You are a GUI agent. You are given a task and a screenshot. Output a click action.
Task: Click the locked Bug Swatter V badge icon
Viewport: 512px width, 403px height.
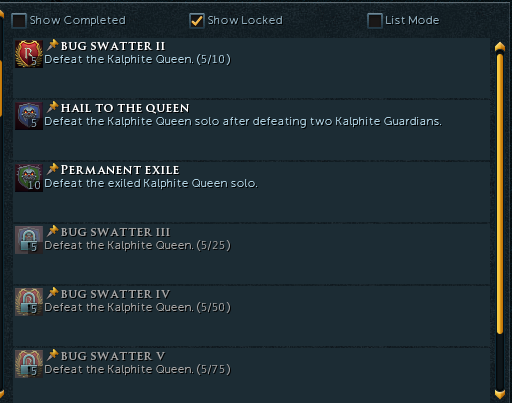click(29, 364)
